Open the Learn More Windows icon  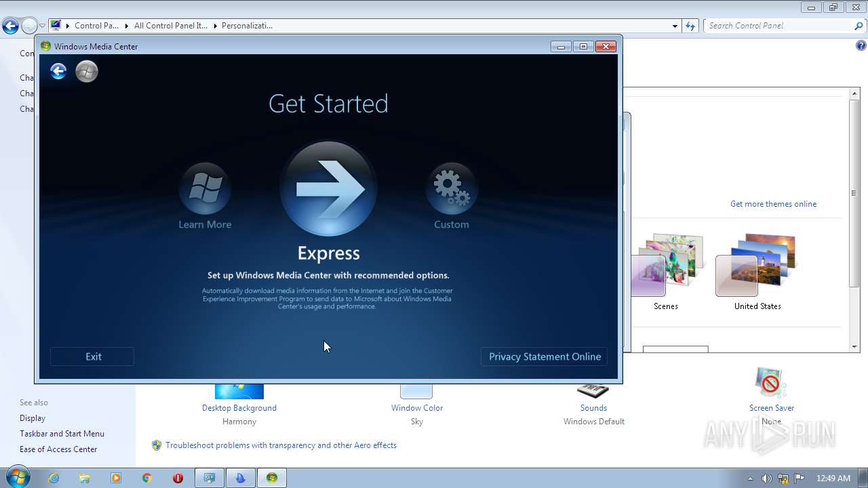tap(205, 188)
